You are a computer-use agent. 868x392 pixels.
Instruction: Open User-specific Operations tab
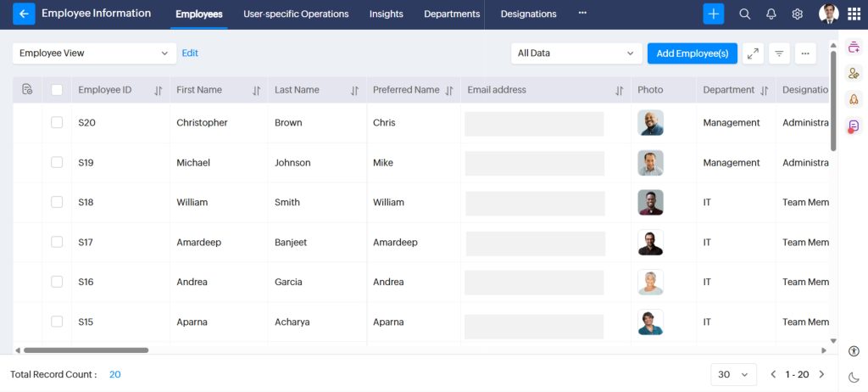(296, 14)
